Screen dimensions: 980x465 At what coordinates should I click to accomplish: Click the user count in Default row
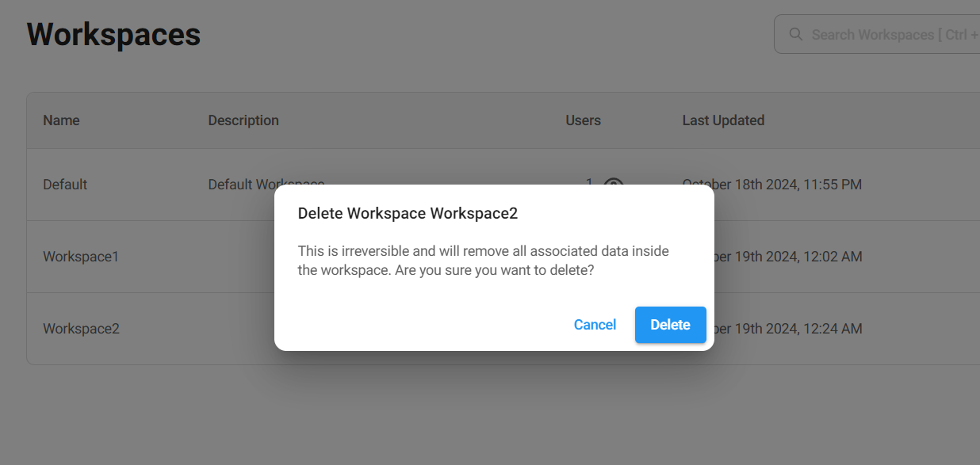point(589,181)
